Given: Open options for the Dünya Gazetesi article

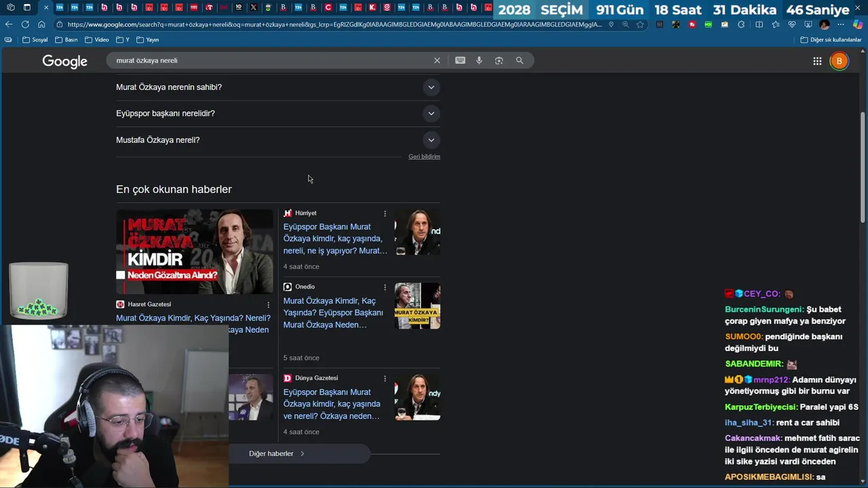Looking at the screenshot, I should [x=385, y=379].
